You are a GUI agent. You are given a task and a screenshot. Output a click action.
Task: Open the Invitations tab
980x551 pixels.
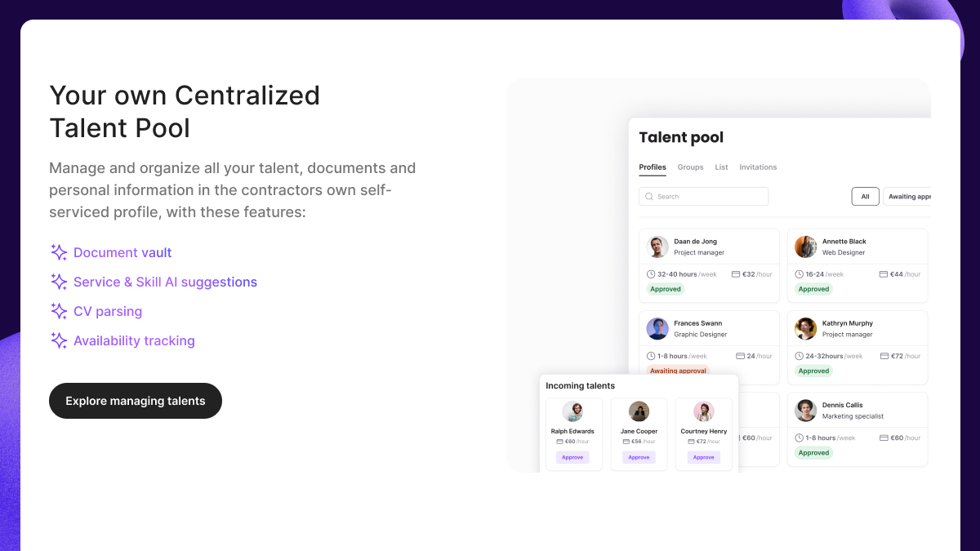pyautogui.click(x=758, y=167)
